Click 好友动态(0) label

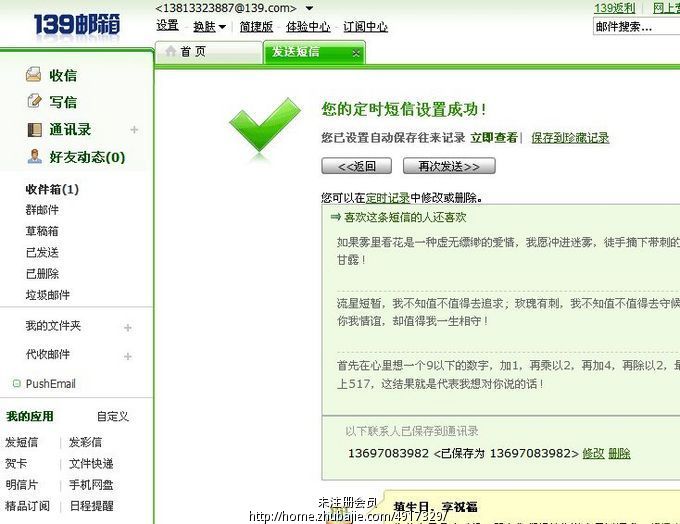[87, 157]
